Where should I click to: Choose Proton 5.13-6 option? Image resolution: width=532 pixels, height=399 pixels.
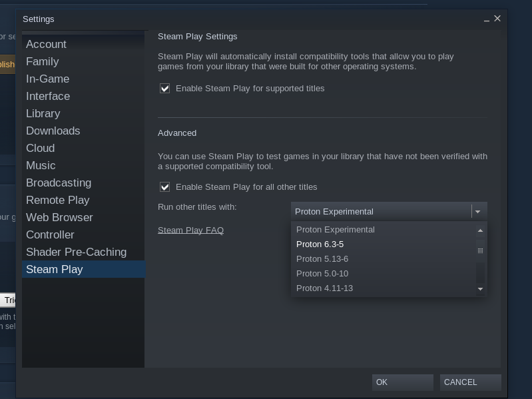point(322,259)
